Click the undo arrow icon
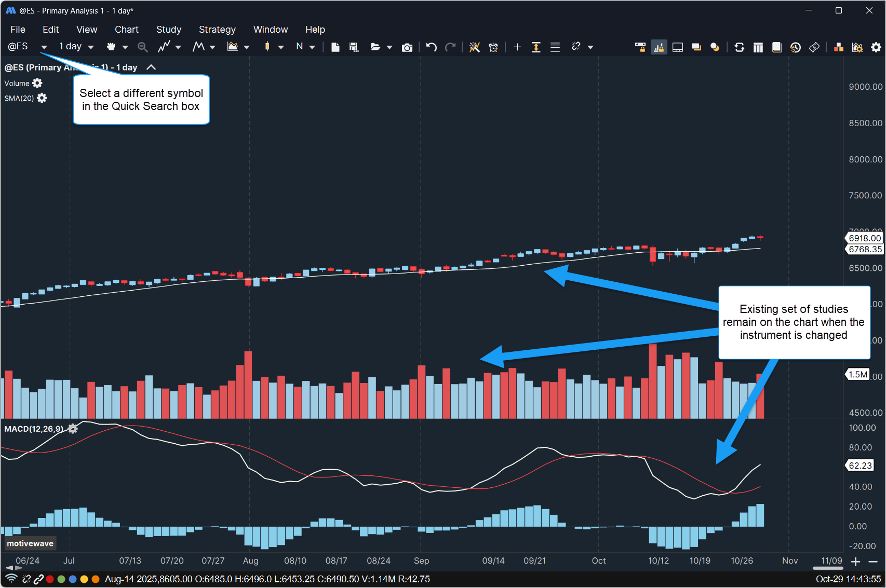The width and height of the screenshot is (886, 588). click(431, 47)
